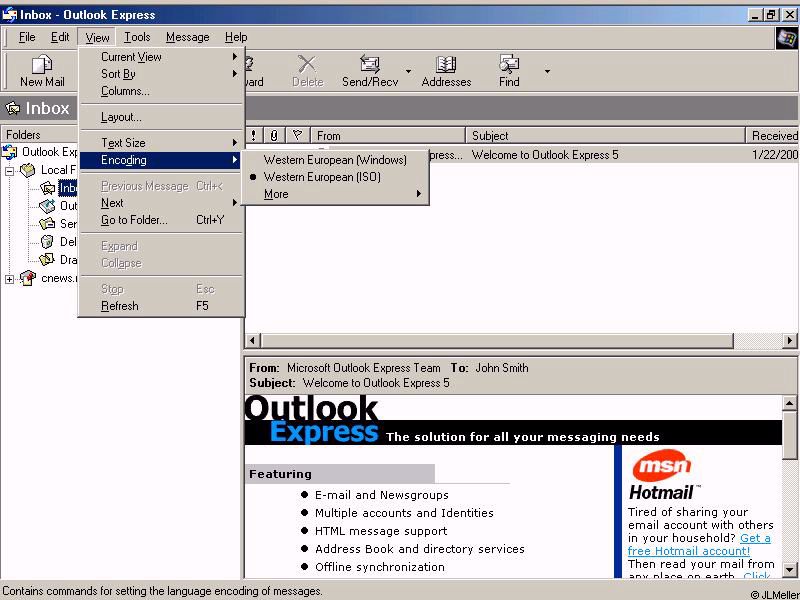Sort messages by the From column
Image resolution: width=800 pixels, height=600 pixels.
pyautogui.click(x=388, y=136)
